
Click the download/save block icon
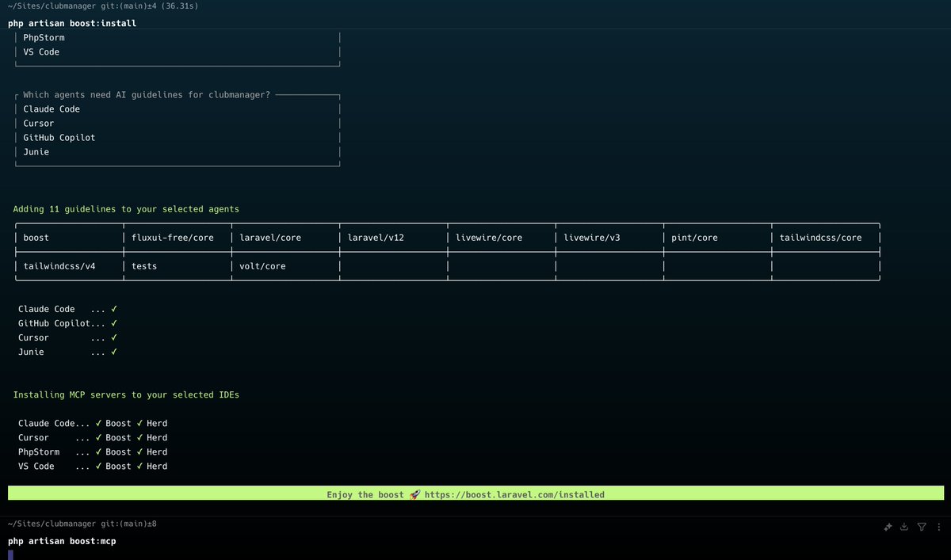click(x=905, y=527)
